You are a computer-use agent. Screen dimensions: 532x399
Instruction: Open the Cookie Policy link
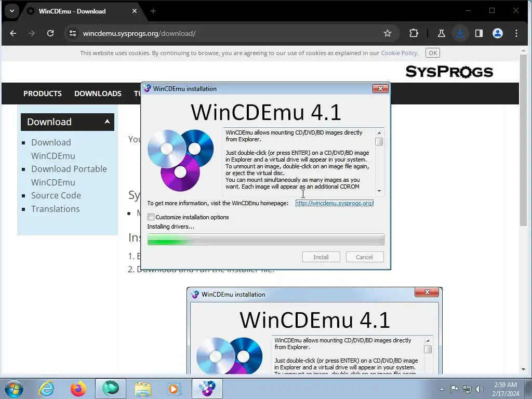click(x=400, y=53)
